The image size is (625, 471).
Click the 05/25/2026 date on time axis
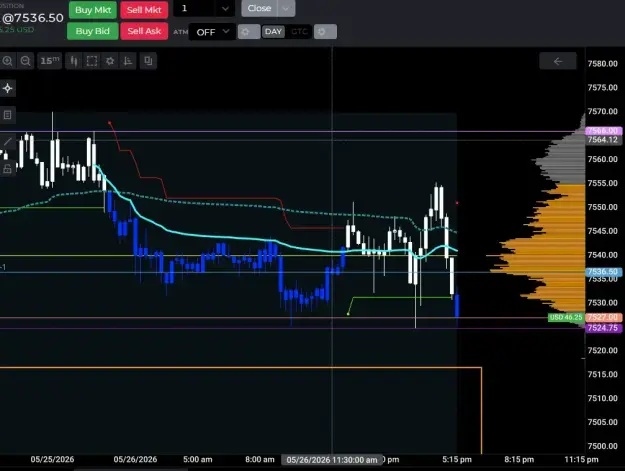pyautogui.click(x=52, y=459)
